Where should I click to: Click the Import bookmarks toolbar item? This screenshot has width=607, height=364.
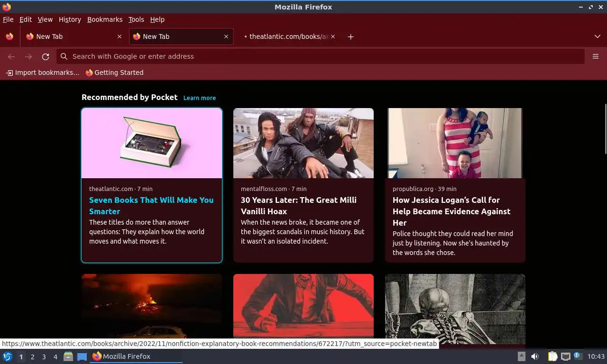(43, 73)
